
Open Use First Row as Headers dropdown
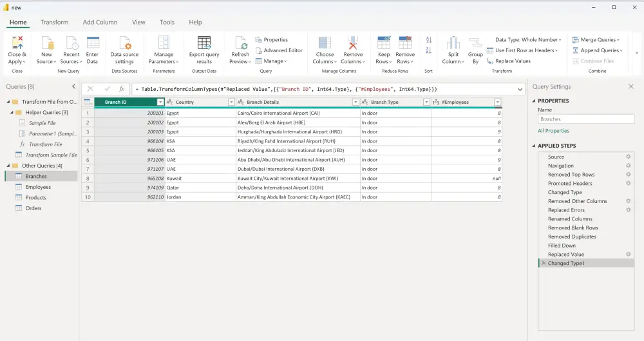click(522, 50)
